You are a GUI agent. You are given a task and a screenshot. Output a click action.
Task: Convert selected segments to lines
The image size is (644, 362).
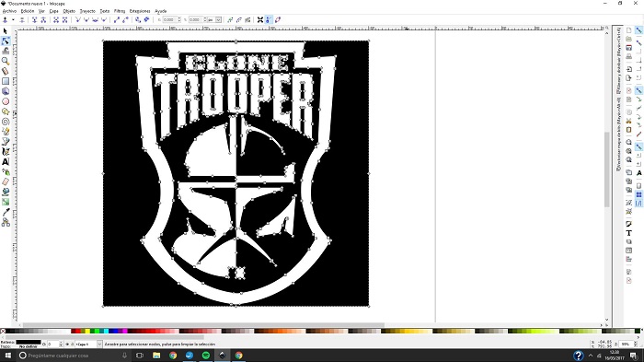point(117,19)
